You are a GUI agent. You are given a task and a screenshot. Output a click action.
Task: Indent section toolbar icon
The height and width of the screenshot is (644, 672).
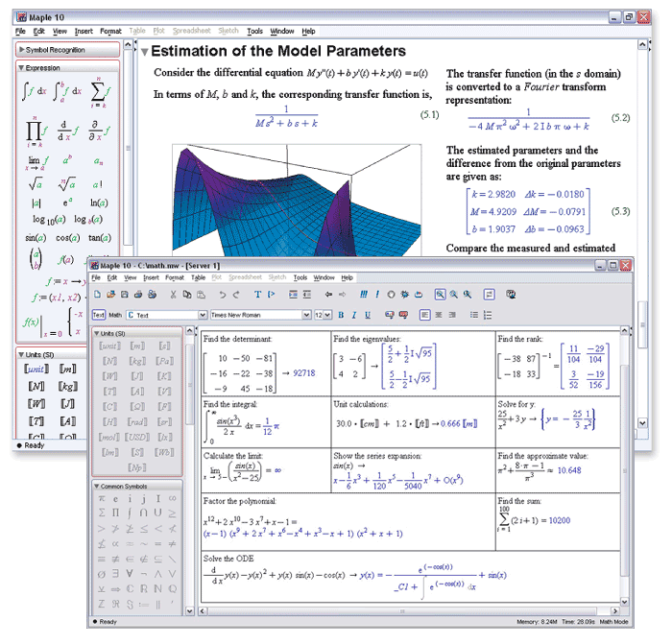click(x=293, y=295)
